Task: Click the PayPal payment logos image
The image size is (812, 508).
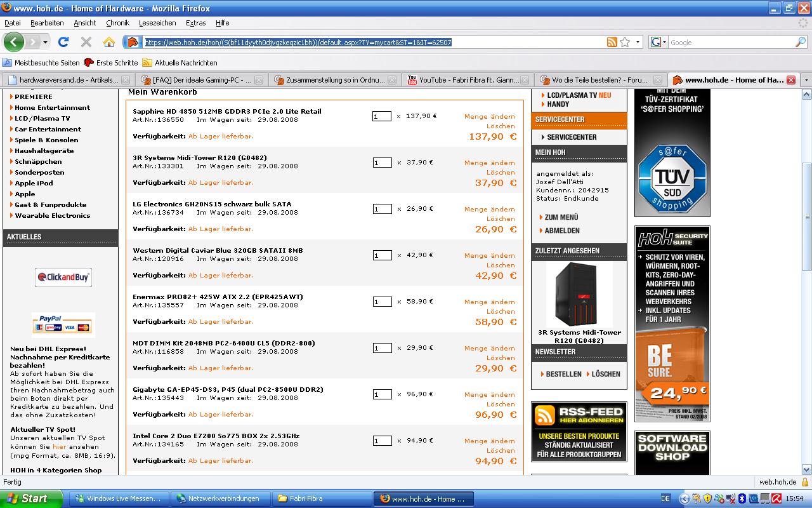Action: (x=63, y=324)
